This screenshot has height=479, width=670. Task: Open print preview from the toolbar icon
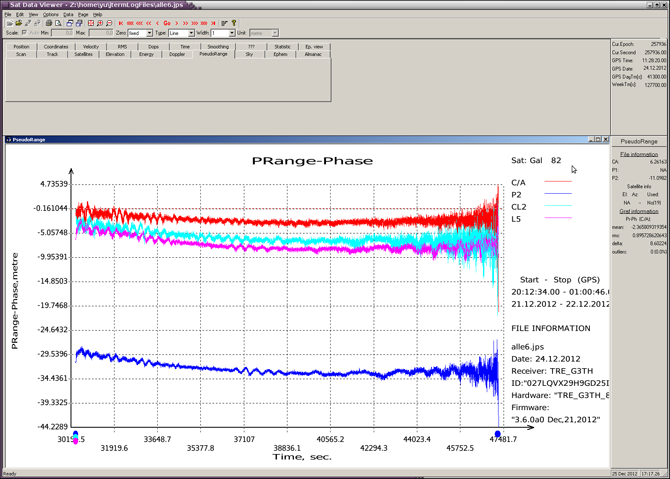click(58, 23)
